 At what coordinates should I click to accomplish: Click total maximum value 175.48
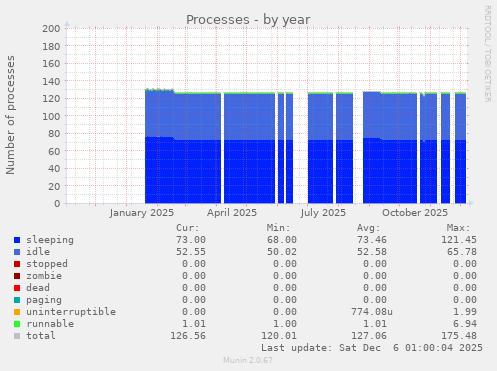(459, 336)
